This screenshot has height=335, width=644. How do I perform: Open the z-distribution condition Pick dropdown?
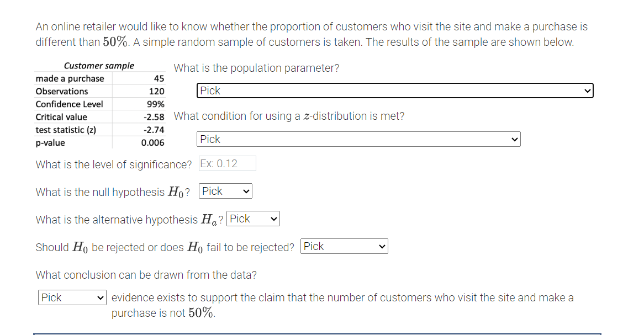(358, 139)
